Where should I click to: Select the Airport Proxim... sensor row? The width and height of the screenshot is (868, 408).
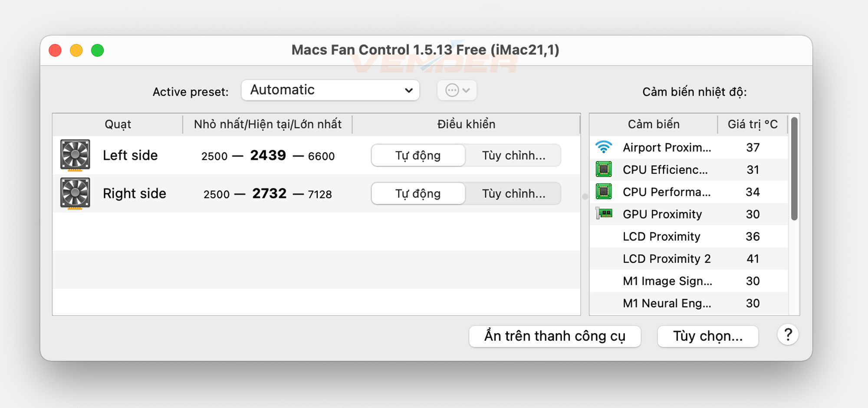[x=689, y=147]
